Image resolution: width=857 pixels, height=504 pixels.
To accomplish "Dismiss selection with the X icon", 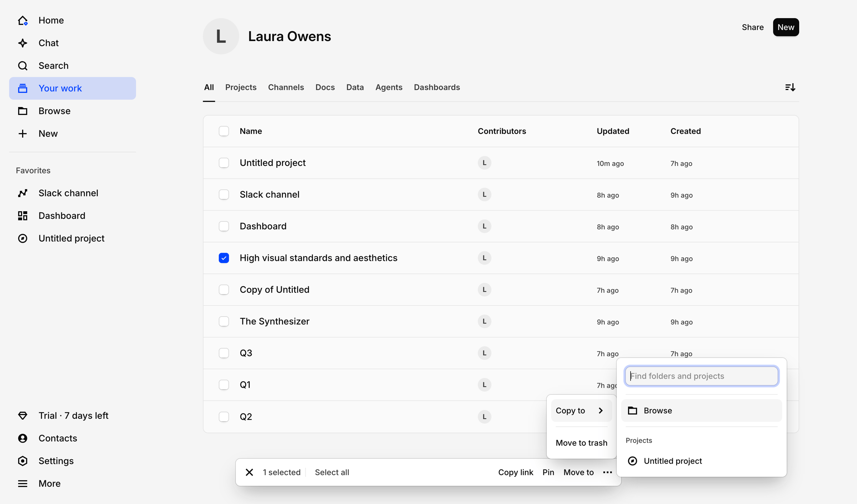I will click(249, 472).
